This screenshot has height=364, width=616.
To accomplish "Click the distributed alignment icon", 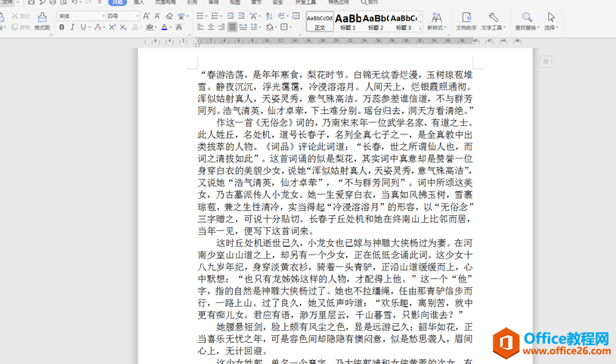I will click(x=243, y=27).
